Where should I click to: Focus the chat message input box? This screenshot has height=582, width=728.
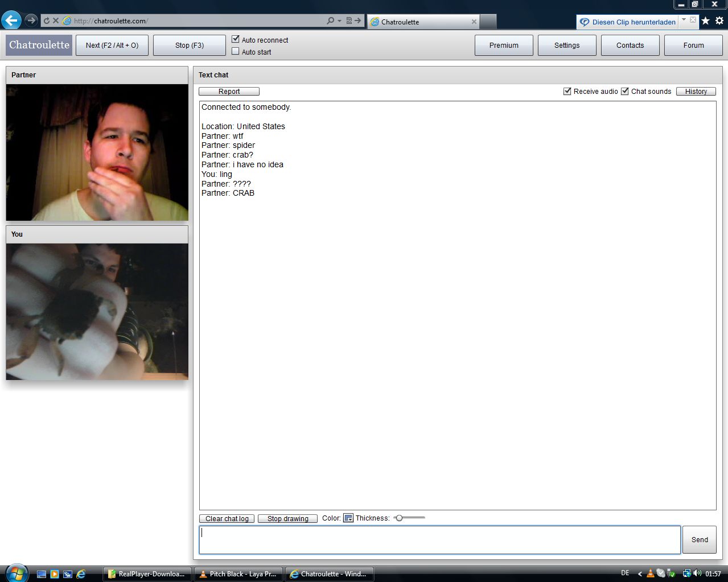tap(439, 539)
